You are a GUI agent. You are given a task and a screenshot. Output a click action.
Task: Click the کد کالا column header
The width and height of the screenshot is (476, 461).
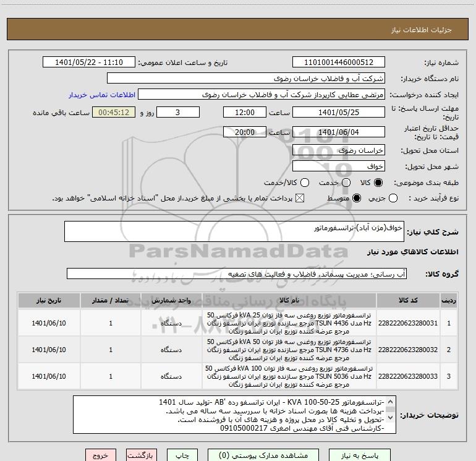(x=408, y=300)
